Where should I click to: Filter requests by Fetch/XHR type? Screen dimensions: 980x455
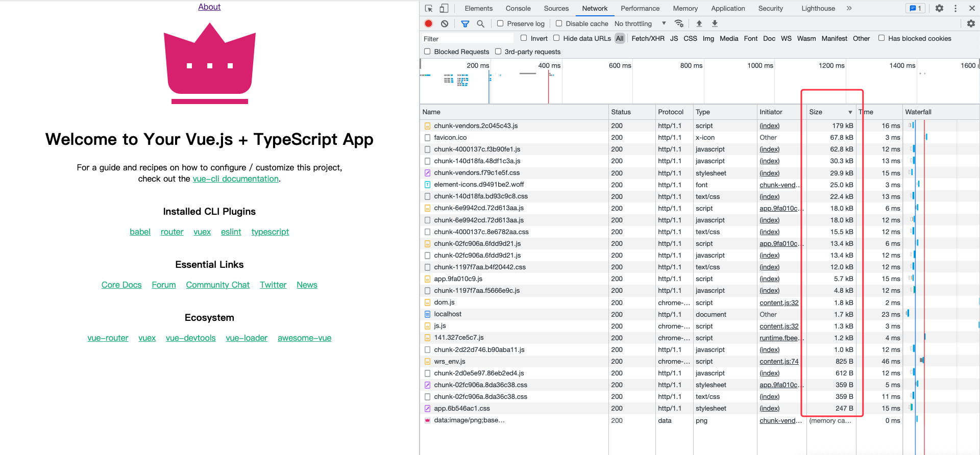648,38
